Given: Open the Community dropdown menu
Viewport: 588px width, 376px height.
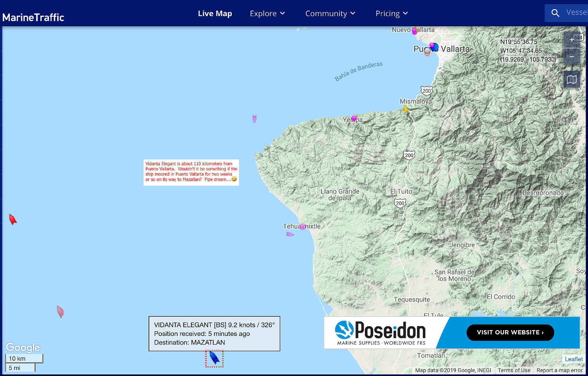Looking at the screenshot, I should click(x=330, y=13).
